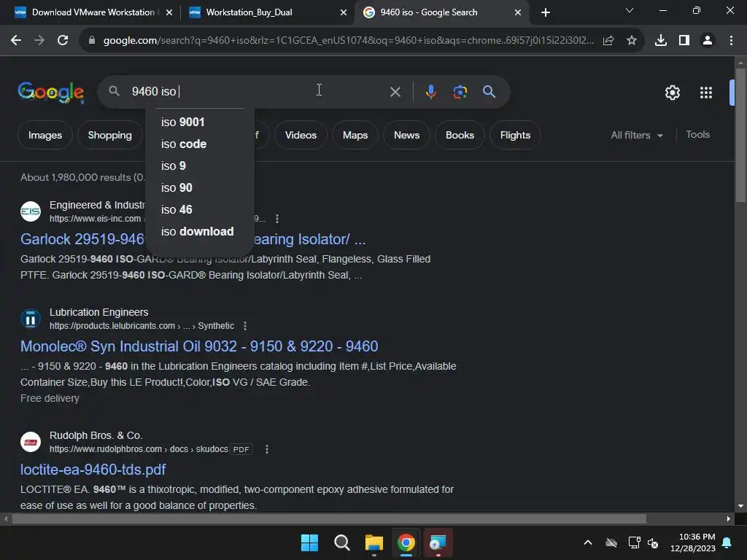Image resolution: width=747 pixels, height=560 pixels.
Task: Close the 9460 iso Google Search tab
Action: pos(518,12)
